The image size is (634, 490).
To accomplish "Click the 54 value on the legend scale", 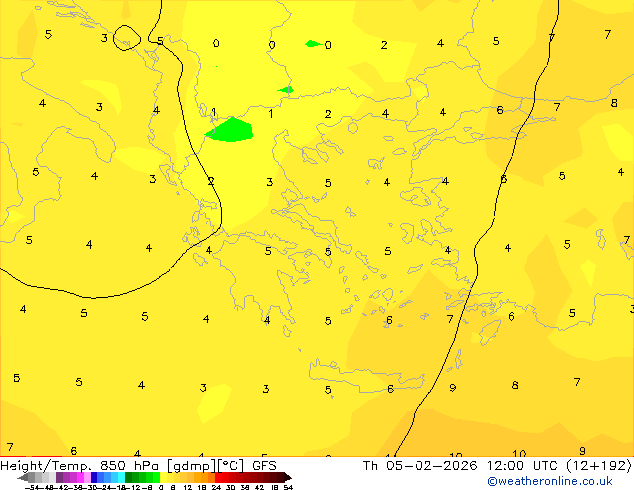I will point(288,487).
